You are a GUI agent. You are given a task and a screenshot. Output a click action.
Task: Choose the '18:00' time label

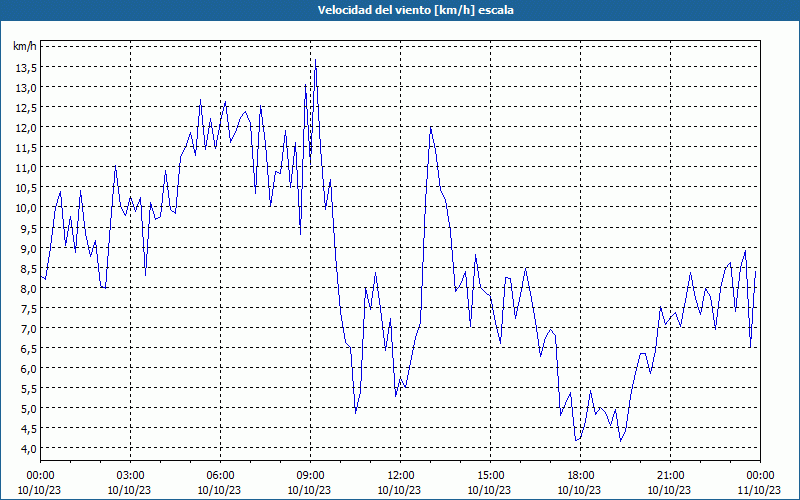(580, 476)
